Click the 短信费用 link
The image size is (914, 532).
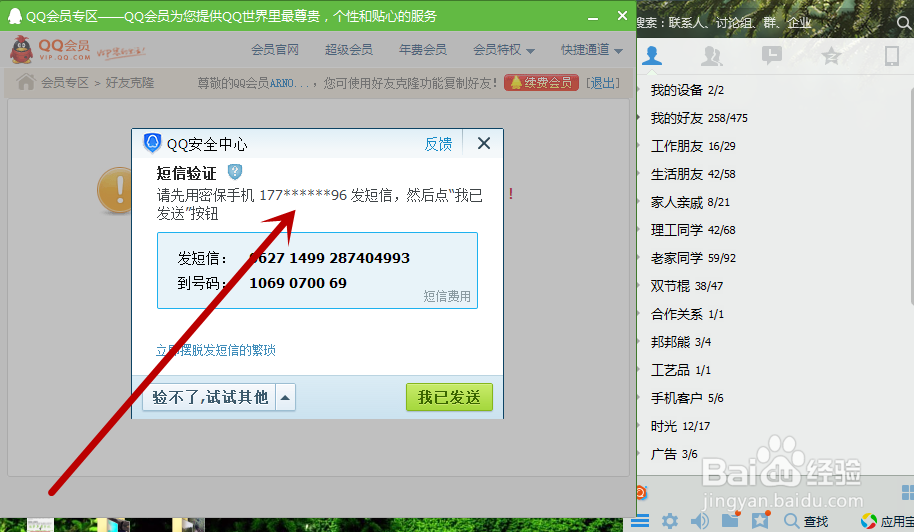click(x=447, y=297)
